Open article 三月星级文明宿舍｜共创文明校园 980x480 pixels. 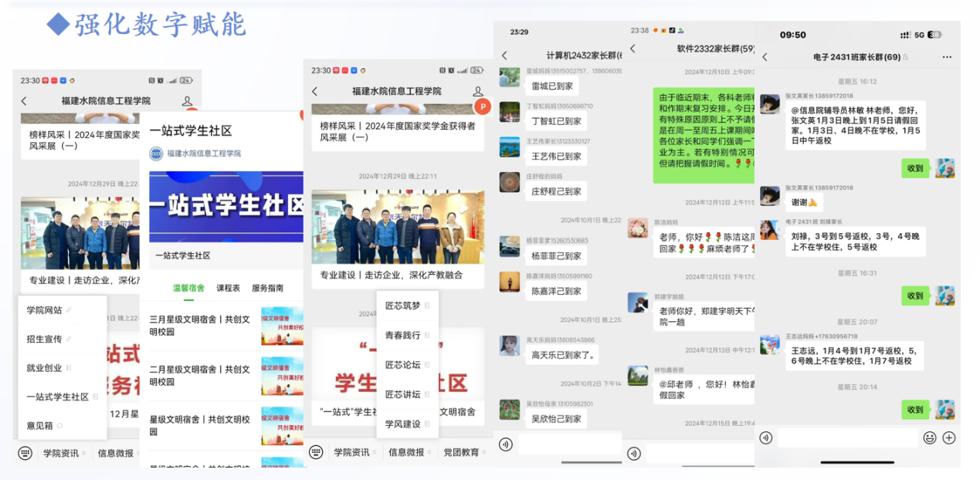point(226,326)
